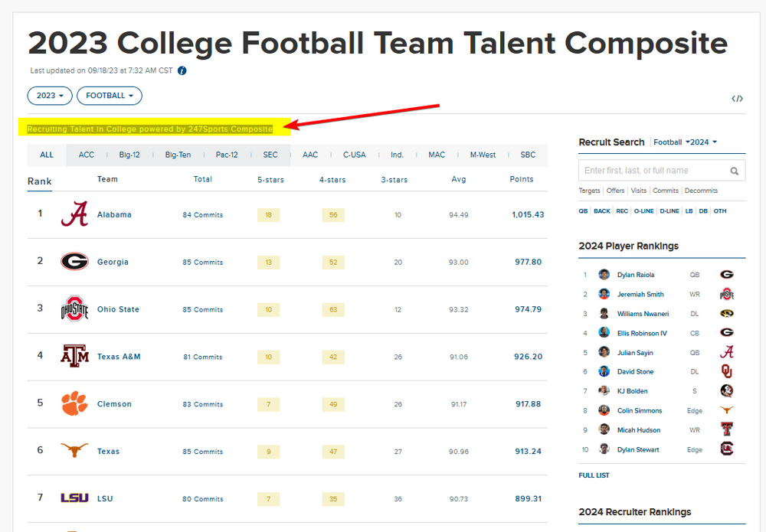Select the ACC conference tab

87,155
